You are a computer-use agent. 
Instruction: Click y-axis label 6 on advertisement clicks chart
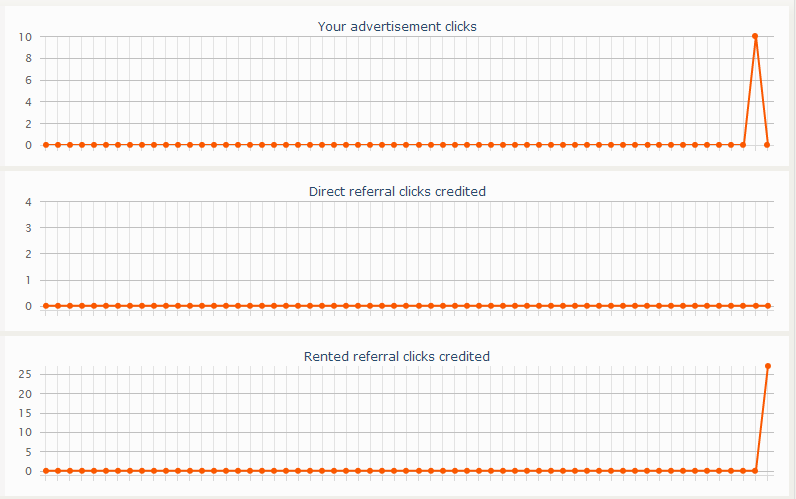pyautogui.click(x=29, y=80)
